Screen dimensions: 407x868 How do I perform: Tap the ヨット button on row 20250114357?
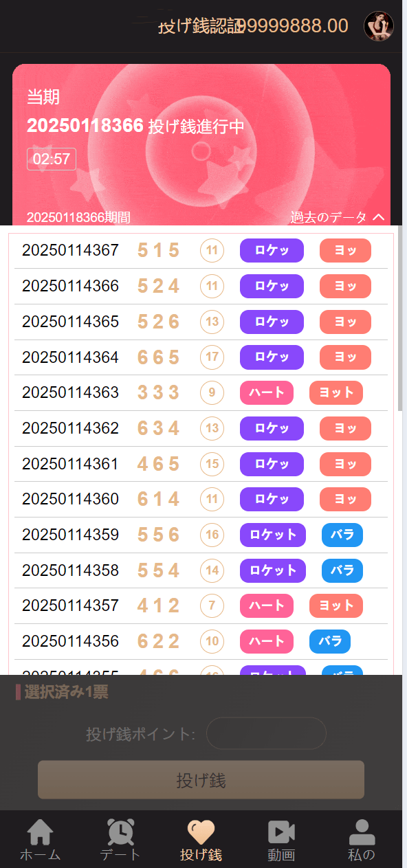click(335, 605)
